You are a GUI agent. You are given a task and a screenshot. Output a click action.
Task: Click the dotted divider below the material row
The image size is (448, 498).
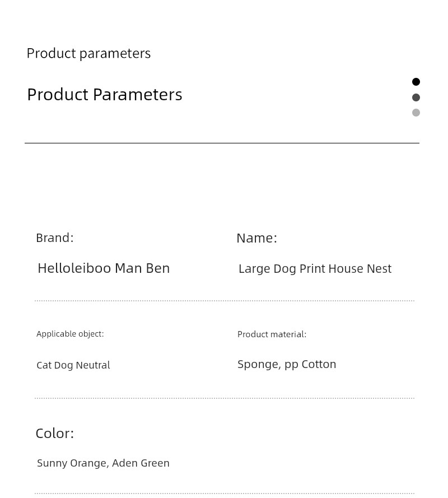(225, 398)
